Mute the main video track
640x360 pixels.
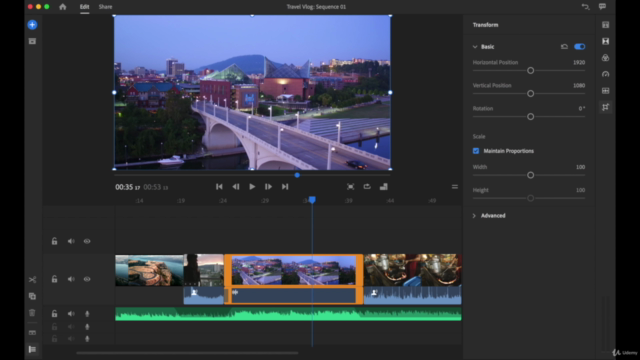click(71, 279)
